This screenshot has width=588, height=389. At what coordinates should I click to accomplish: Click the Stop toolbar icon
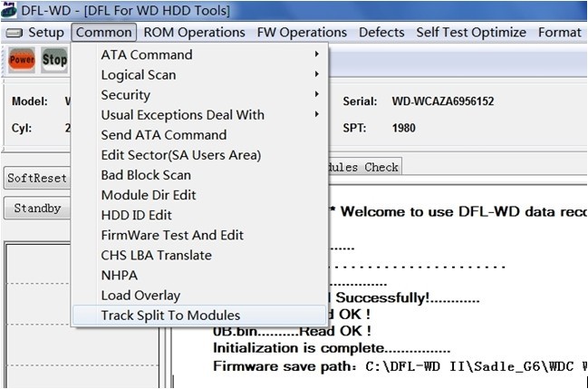pyautogui.click(x=54, y=60)
